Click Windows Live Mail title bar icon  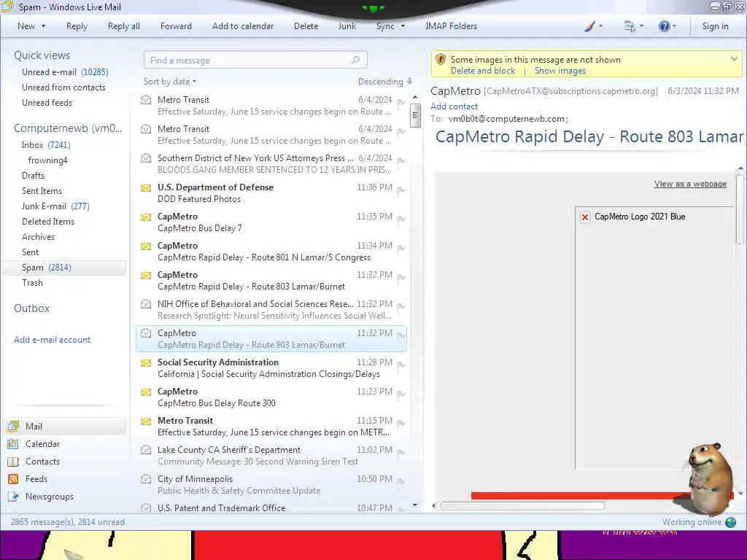pos(7,7)
